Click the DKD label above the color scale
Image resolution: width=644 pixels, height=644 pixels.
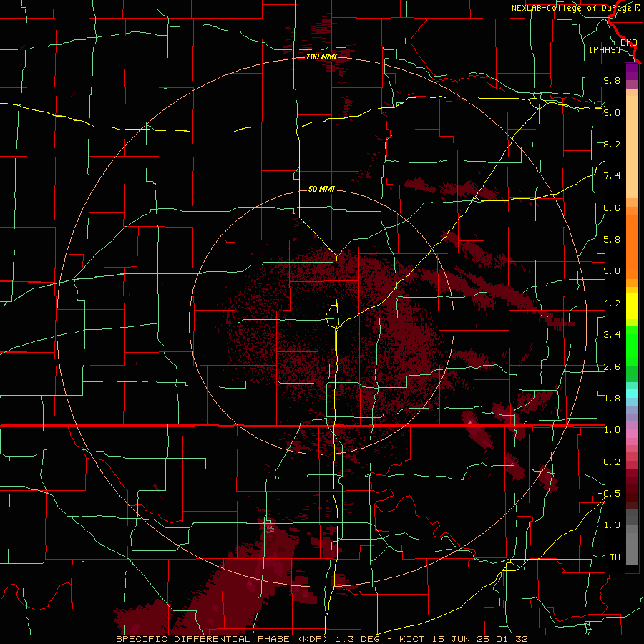click(628, 42)
